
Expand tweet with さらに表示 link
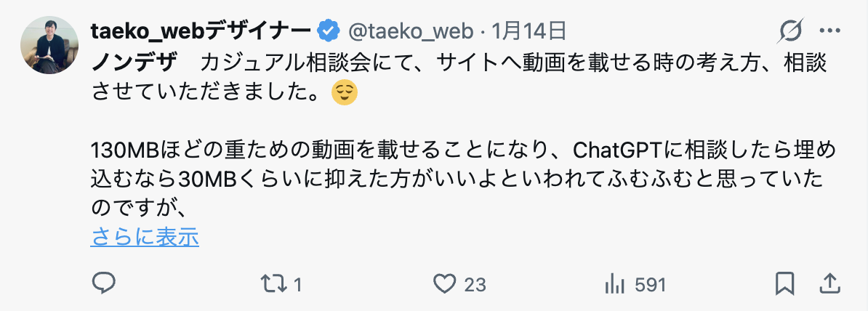145,237
